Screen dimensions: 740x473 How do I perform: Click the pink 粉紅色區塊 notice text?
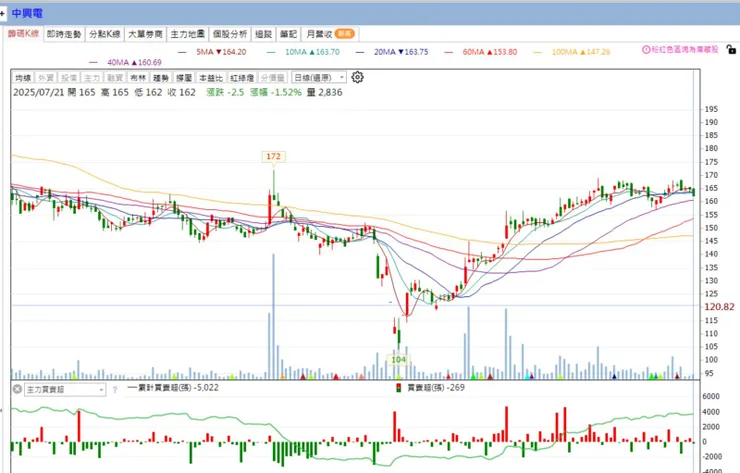684,49
